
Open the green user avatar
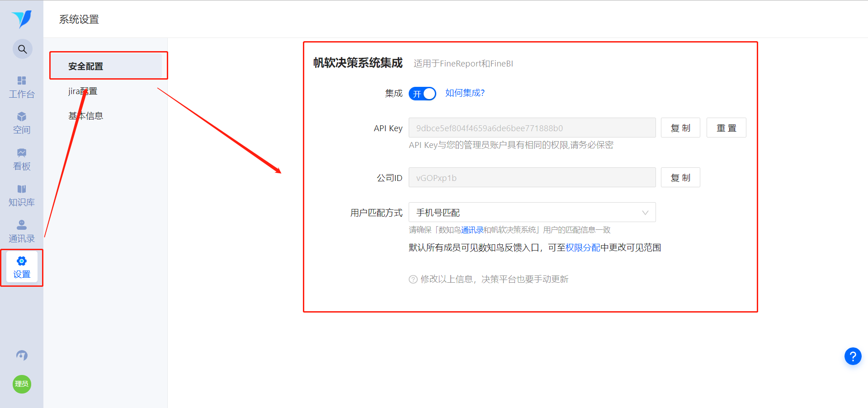[x=22, y=384]
